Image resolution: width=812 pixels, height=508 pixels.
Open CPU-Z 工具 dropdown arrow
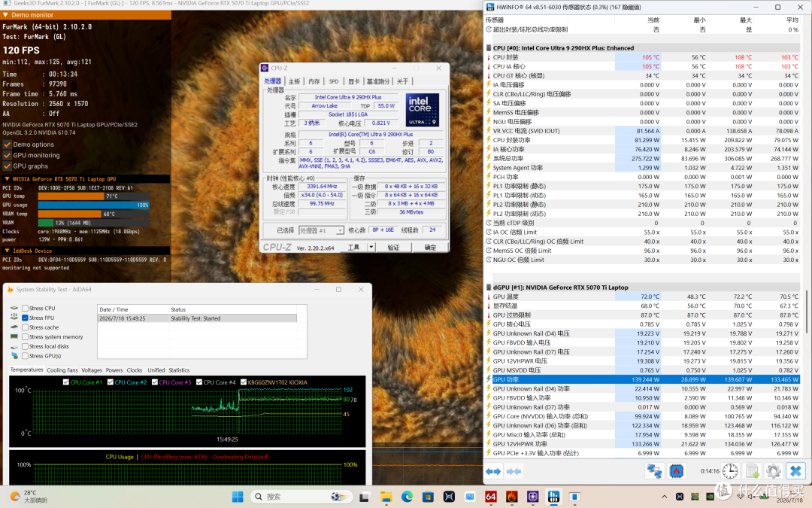[x=371, y=248]
